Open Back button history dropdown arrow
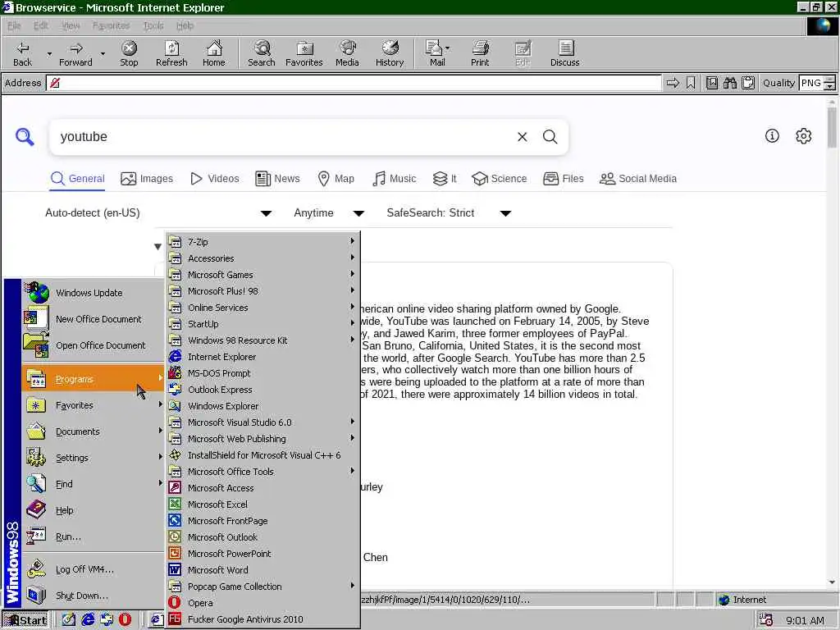840x630 pixels. point(49,53)
